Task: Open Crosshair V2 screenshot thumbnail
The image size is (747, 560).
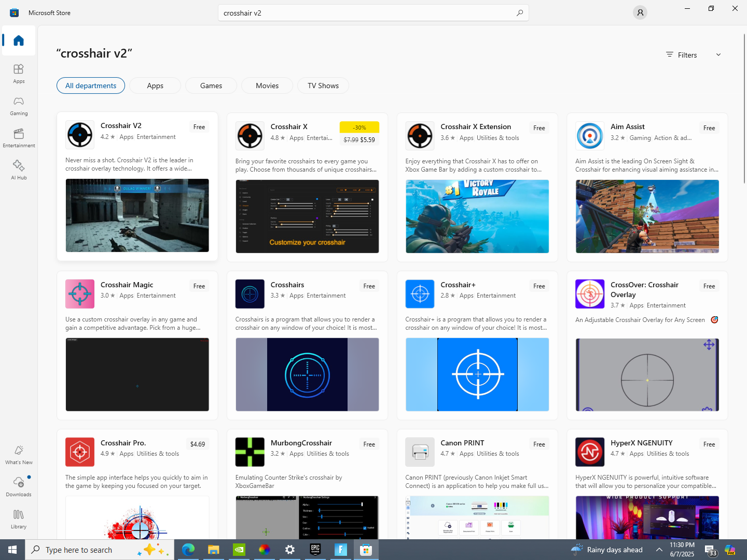Action: (137, 216)
